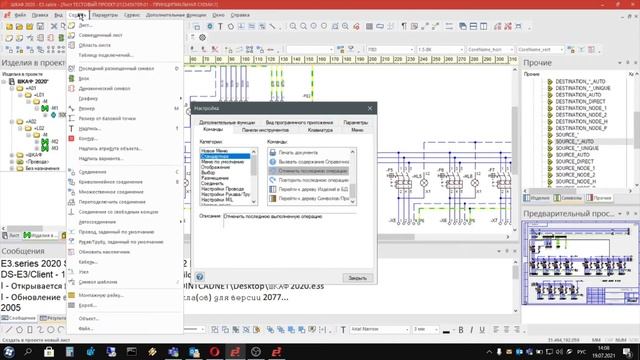Screen dimensions: 640x360
Task: Click the save diskette icon in toolbar
Action: coord(40,27)
